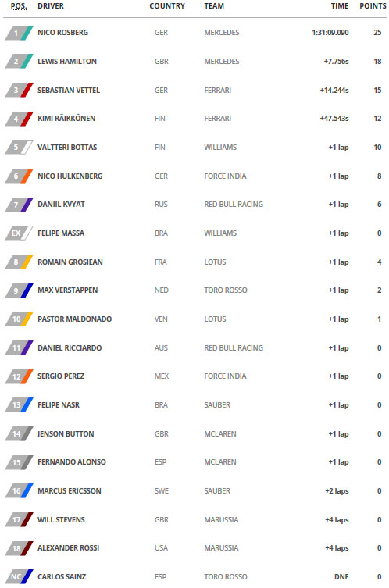Click the COUNTRY column header

(167, 6)
